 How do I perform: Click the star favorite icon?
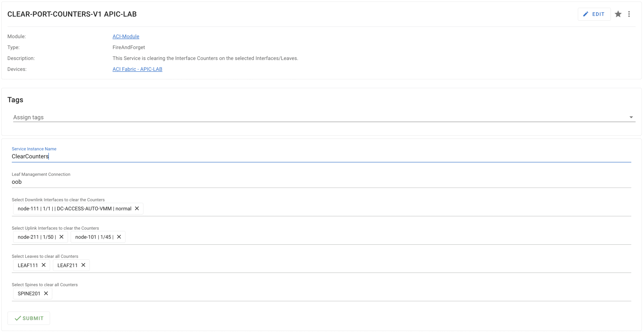[x=618, y=14]
